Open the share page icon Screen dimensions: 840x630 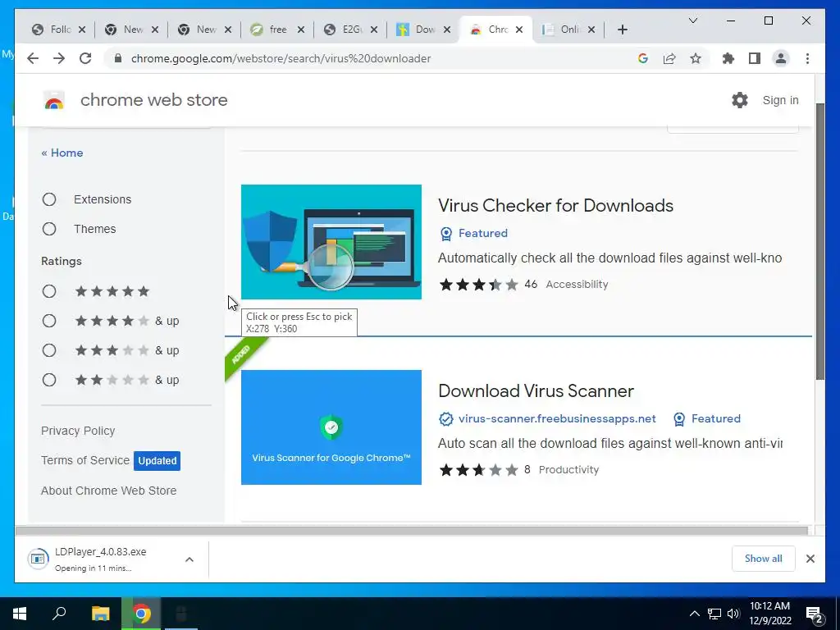(669, 58)
